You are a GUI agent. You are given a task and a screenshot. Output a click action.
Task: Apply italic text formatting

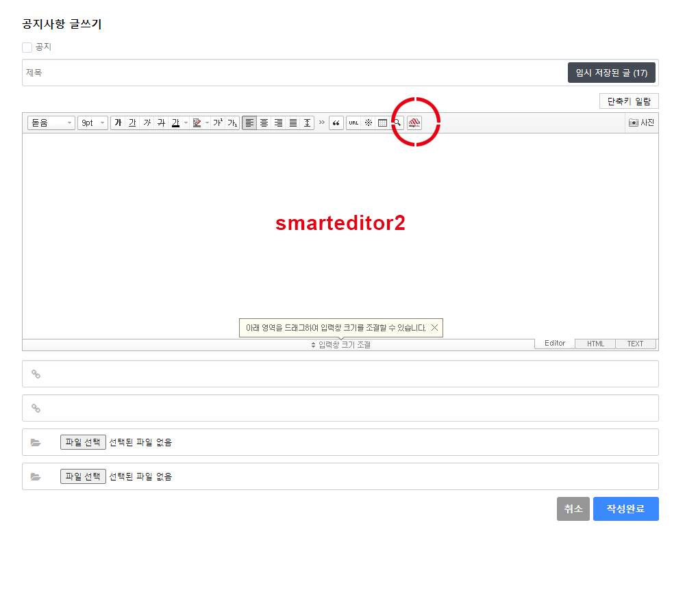tap(147, 123)
